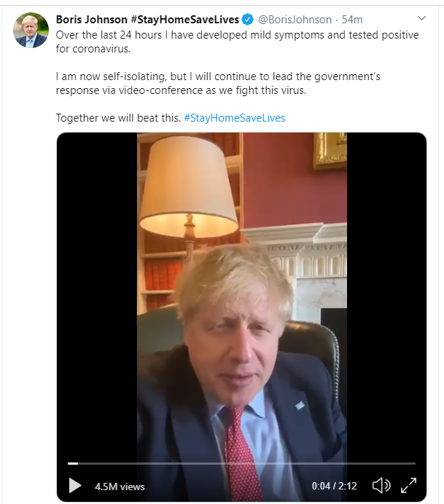Click the "Together we will beat this." text

[x=118, y=117]
